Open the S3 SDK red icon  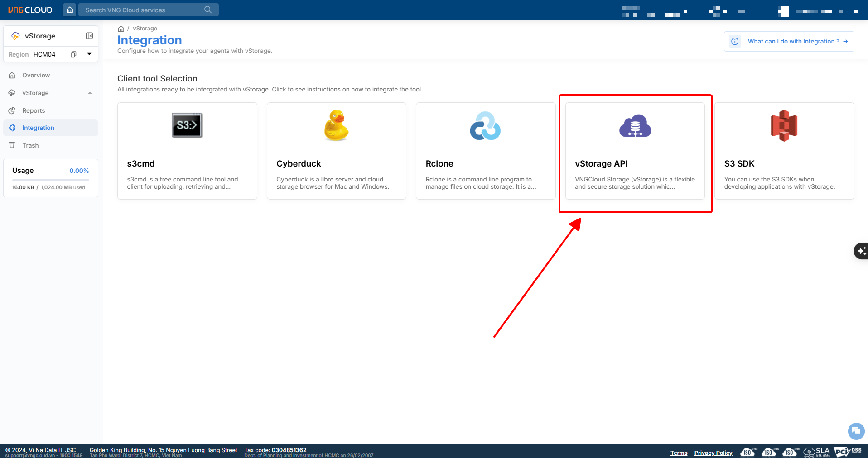point(784,125)
